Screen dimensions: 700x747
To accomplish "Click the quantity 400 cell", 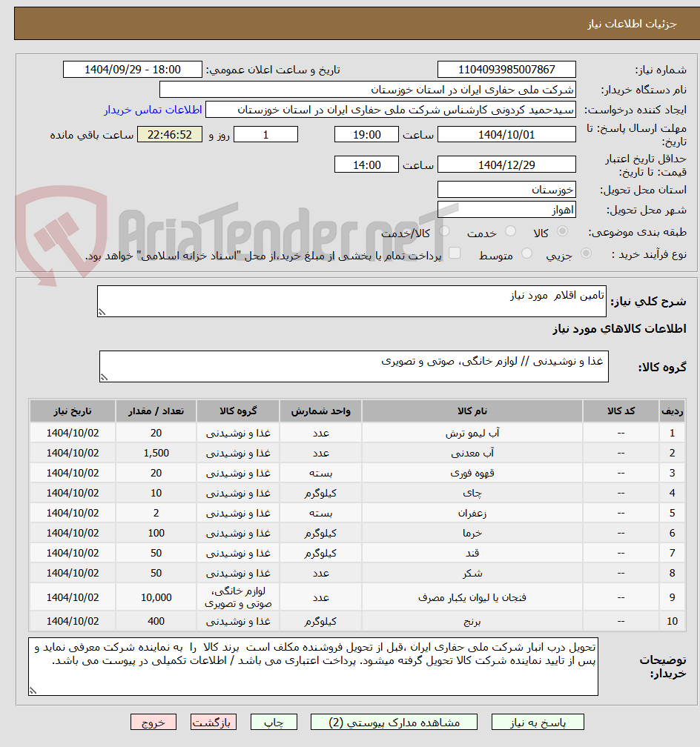I will click(156, 621).
